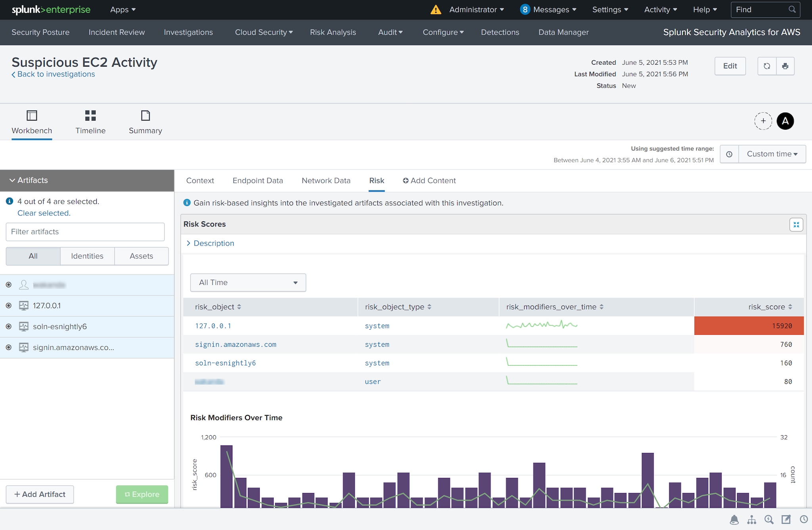Open quick search magnifier in bottom bar
812x530 pixels.
point(769,520)
